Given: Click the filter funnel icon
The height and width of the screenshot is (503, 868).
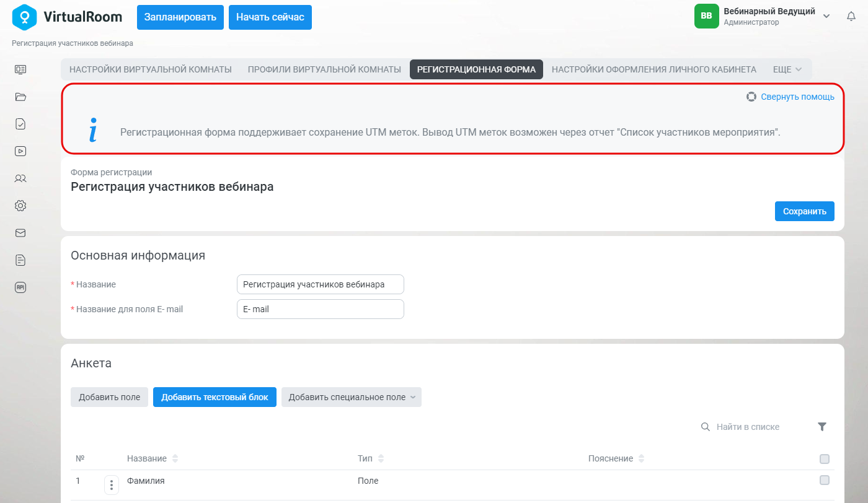Looking at the screenshot, I should click(x=822, y=426).
